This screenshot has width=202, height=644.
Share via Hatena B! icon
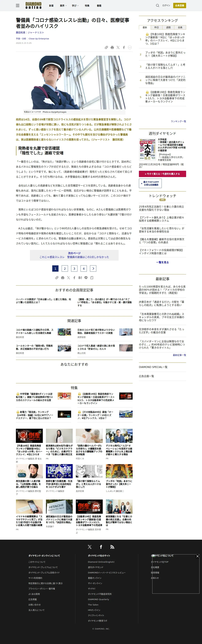(x=80, y=277)
